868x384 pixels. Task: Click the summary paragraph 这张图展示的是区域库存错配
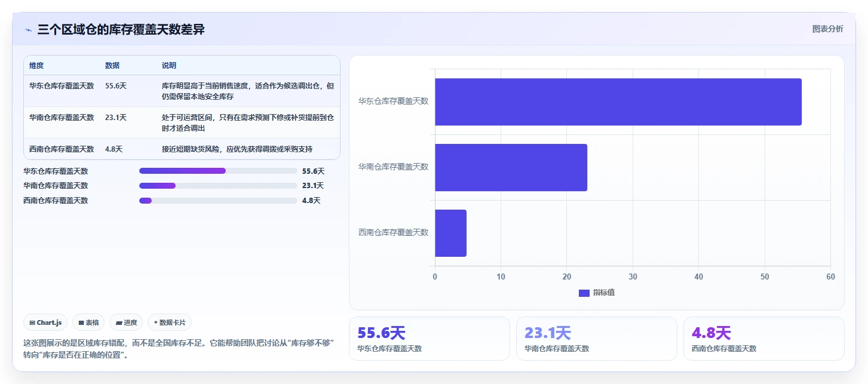coord(179,349)
